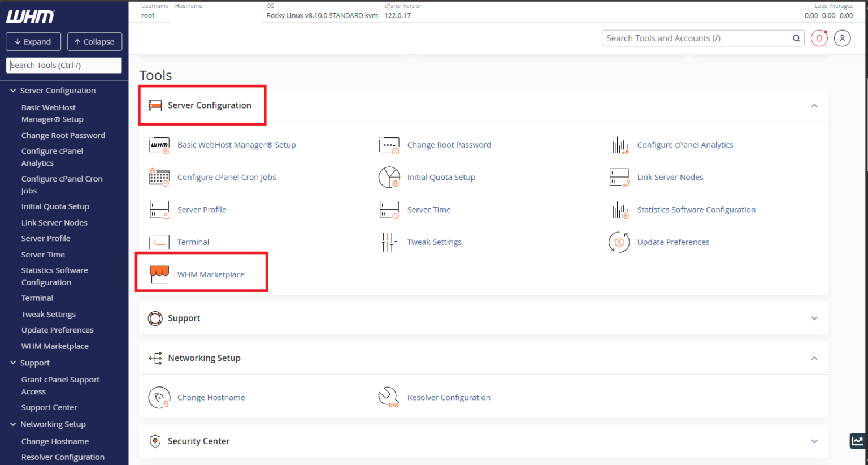Image resolution: width=868 pixels, height=465 pixels.
Task: Click the Configure cPanel Cron Jobs calendar icon
Action: 159,177
